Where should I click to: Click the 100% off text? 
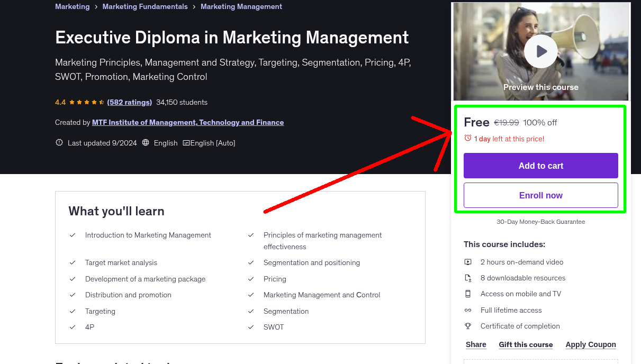(540, 122)
